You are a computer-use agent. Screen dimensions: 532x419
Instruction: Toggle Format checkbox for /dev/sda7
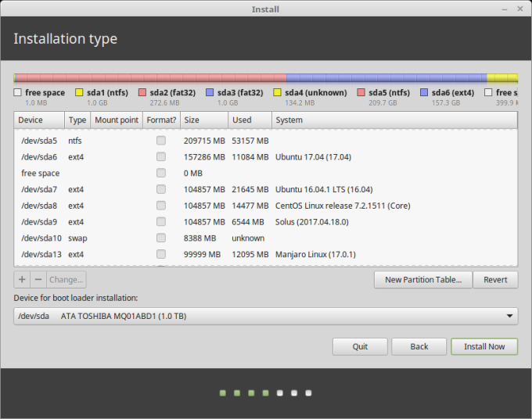[x=161, y=189]
